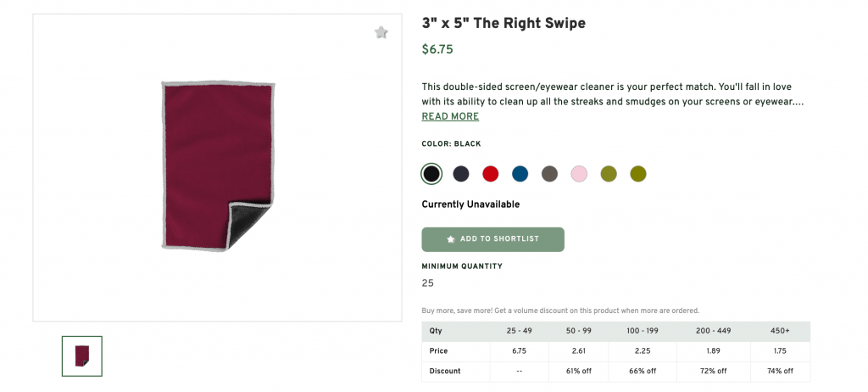
Task: Select the blue color swatch
Action: [520, 174]
